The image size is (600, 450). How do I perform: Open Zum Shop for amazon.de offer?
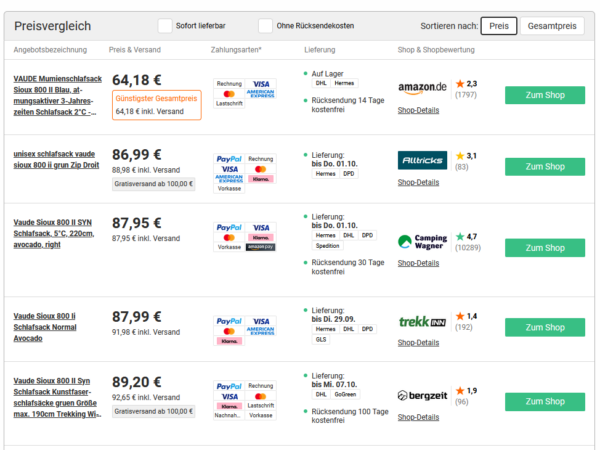[x=545, y=95]
